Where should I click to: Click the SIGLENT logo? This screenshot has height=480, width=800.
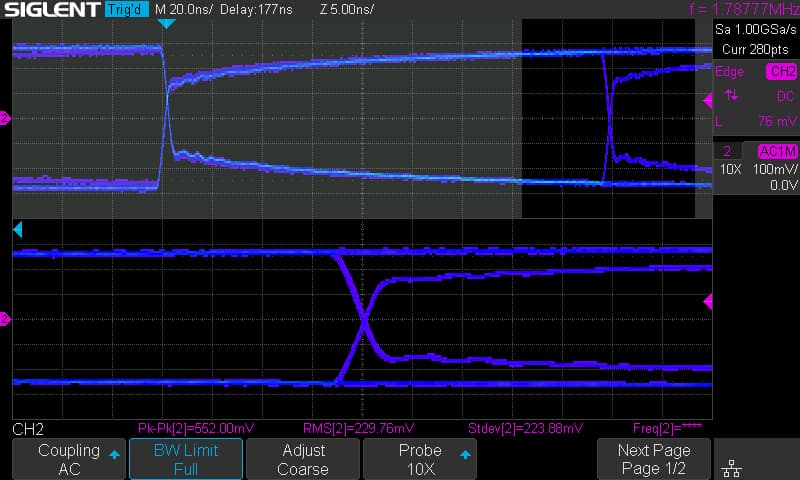click(50, 9)
